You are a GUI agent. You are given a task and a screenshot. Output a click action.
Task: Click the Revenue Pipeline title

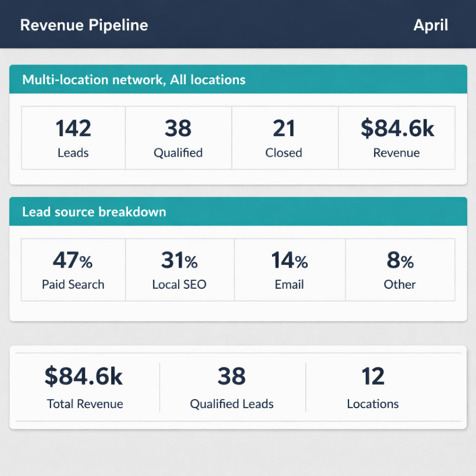pos(84,25)
